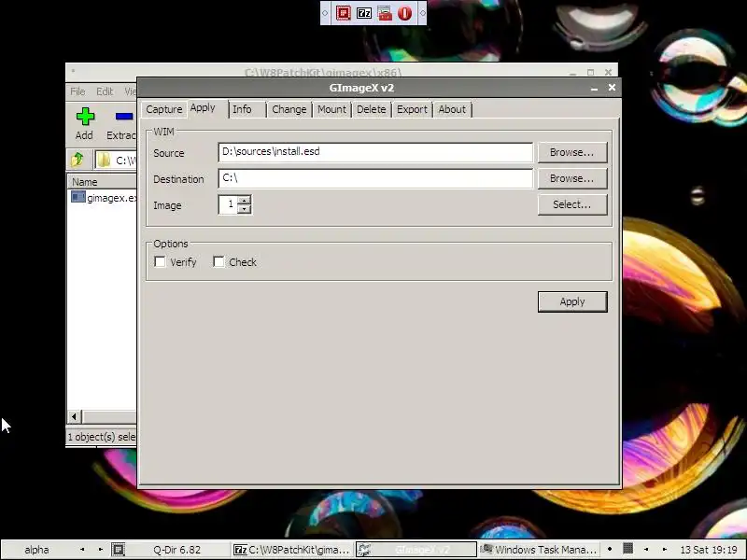Click the Select... image button

[572, 204]
